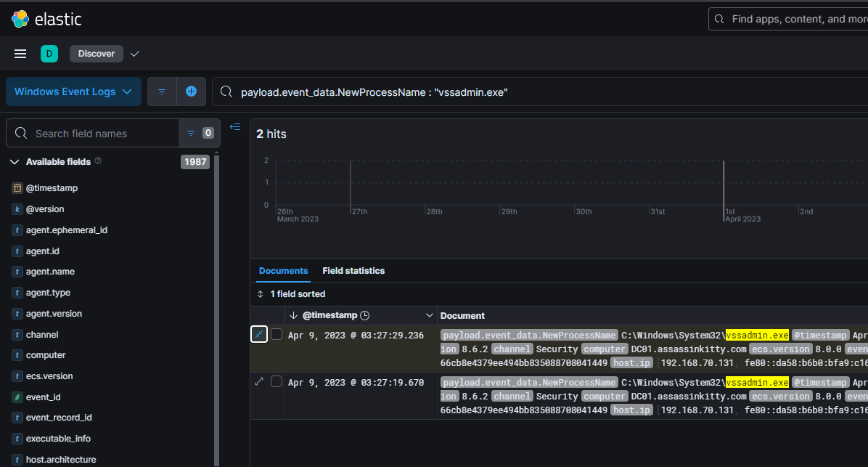Click the Available fields info icon
The height and width of the screenshot is (467, 868).
point(98,161)
